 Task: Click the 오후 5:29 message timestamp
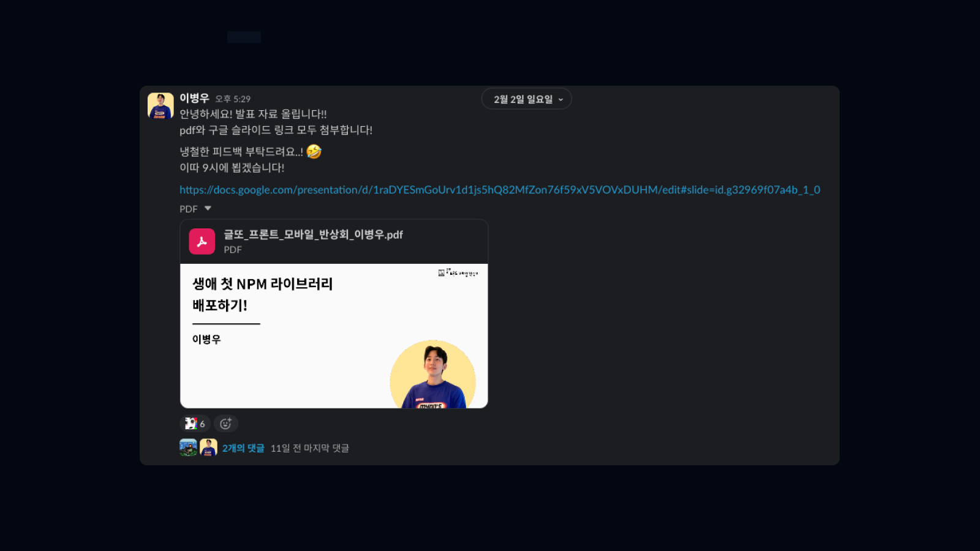tap(233, 99)
